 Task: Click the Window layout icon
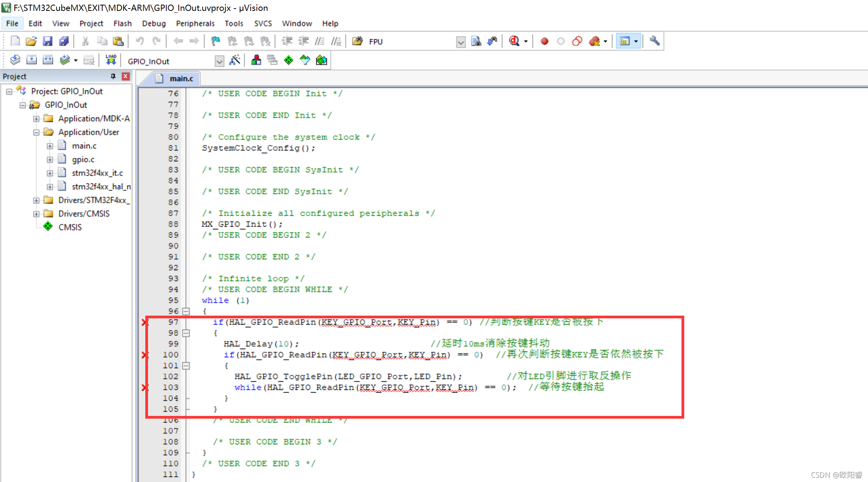pyautogui.click(x=625, y=41)
